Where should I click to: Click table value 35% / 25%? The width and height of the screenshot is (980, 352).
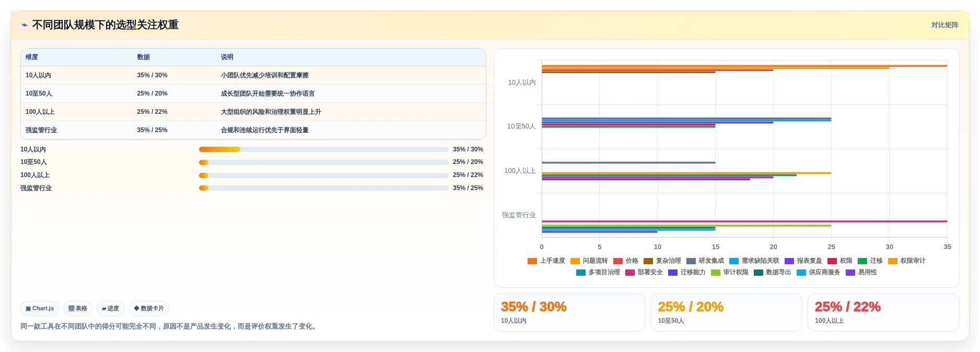coord(153,130)
